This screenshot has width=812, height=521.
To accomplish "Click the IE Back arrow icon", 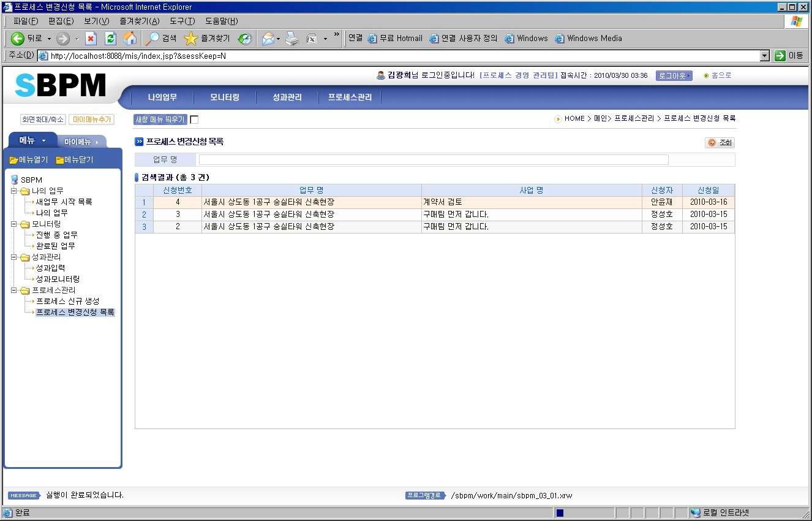I will pyautogui.click(x=18, y=39).
